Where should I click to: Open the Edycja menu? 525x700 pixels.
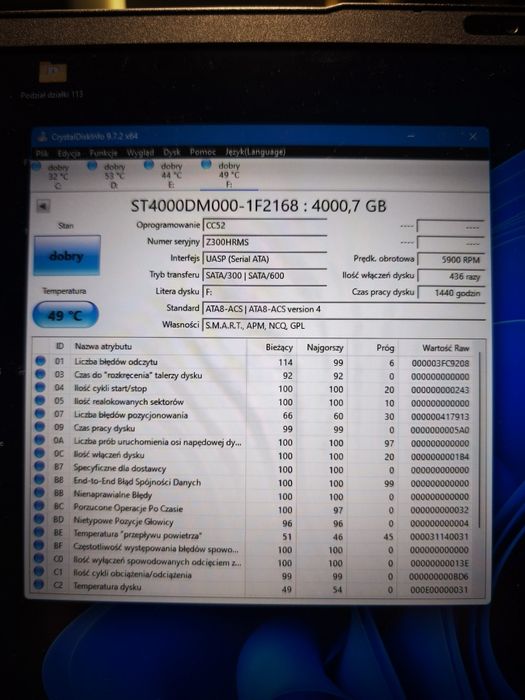pyautogui.click(x=68, y=153)
